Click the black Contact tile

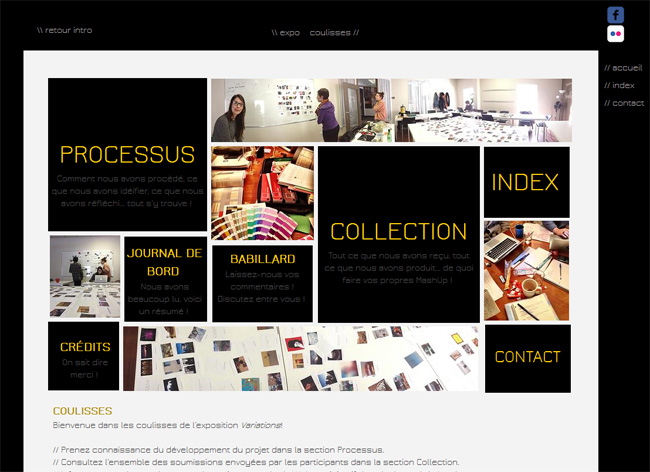click(x=527, y=357)
